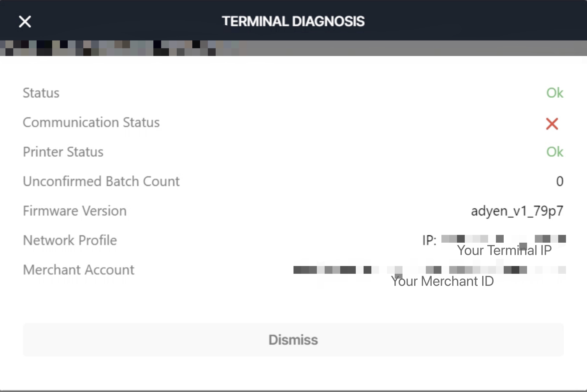Click the blurred IP address value
Screen dimensions: 587x392
(503, 239)
